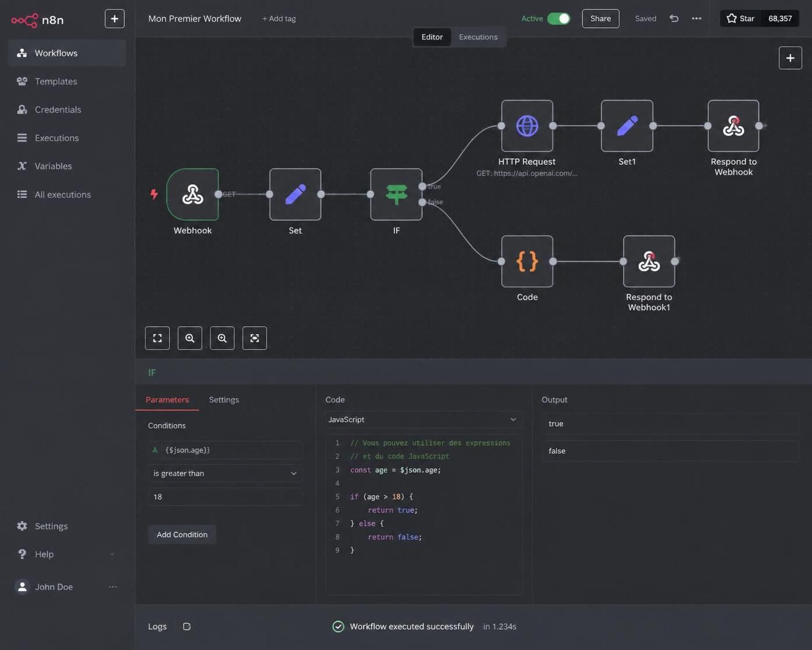Open the Help menu question icon
Viewport: 812px width, 650px height.
coord(22,554)
